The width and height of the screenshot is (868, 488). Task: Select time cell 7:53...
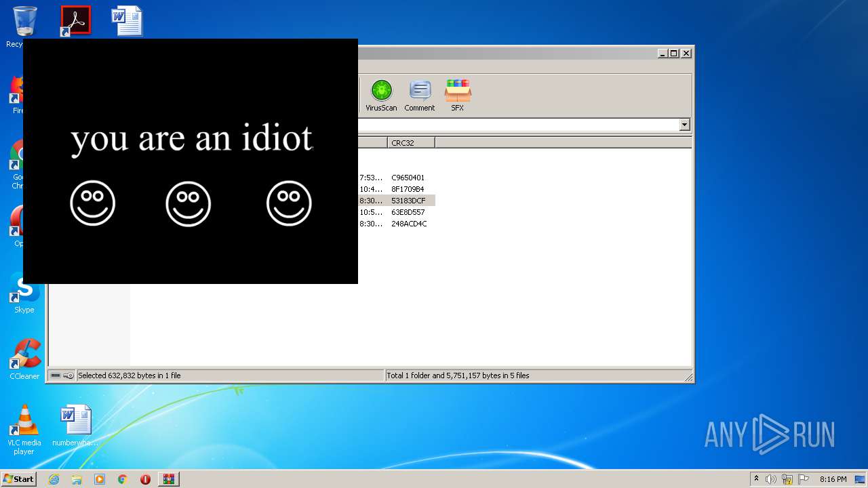(371, 178)
